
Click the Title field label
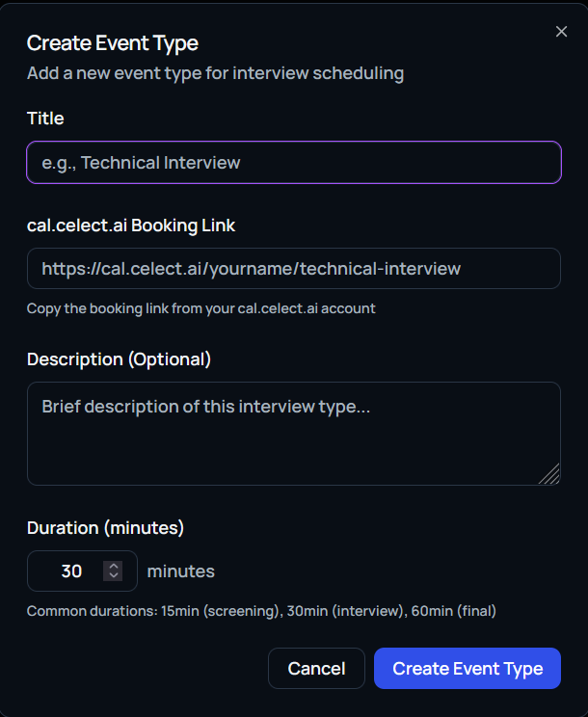(45, 119)
